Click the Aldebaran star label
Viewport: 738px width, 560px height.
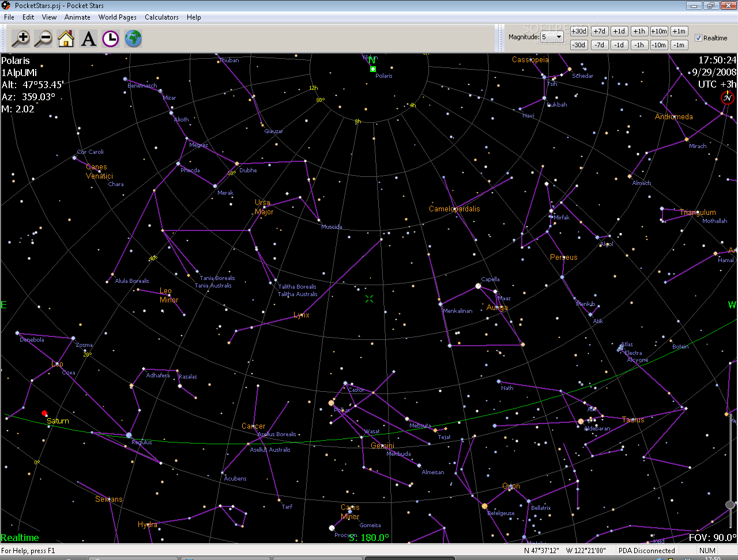tap(597, 429)
